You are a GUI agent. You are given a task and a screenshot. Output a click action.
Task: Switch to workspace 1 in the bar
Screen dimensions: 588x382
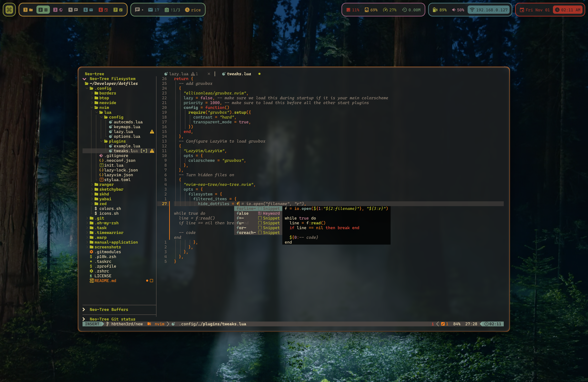28,10
